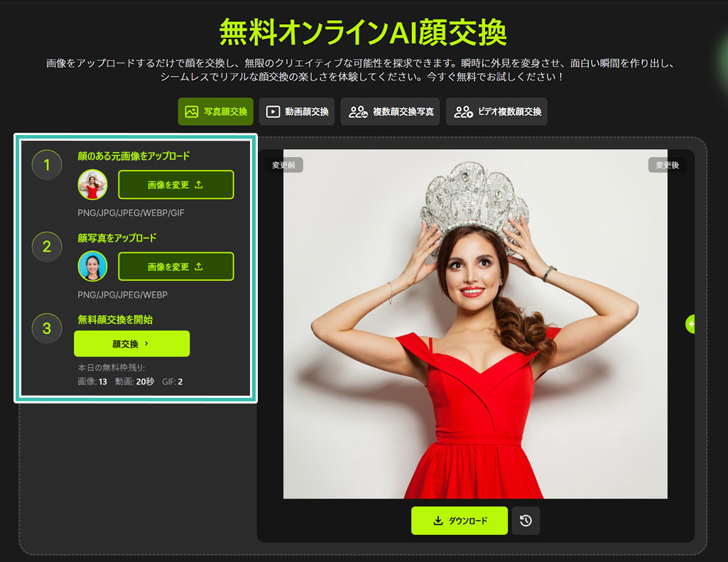Open the swap history clock icon
The width and height of the screenshot is (728, 562).
(526, 521)
